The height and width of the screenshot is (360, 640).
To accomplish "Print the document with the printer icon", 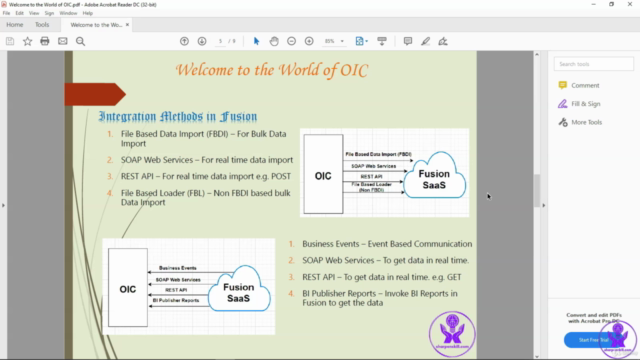I will click(x=45, y=41).
